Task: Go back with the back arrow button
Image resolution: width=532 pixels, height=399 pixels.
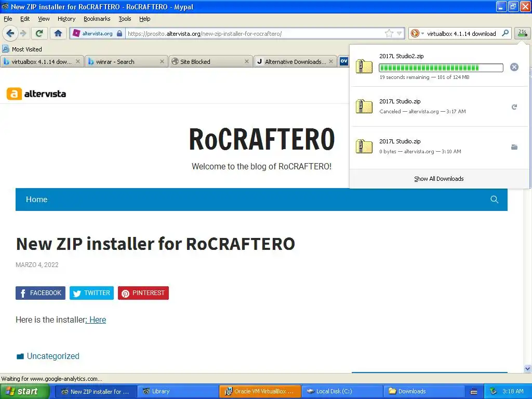Action: tap(10, 33)
